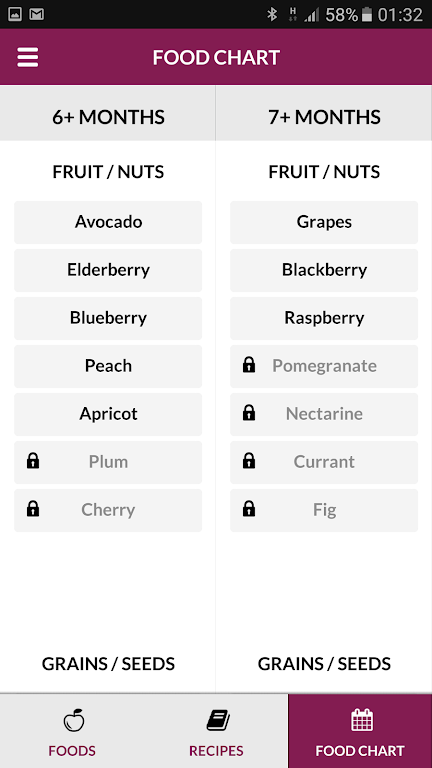Tap the lock icon beside Fig
Screen dimensions: 432x768
tap(249, 509)
